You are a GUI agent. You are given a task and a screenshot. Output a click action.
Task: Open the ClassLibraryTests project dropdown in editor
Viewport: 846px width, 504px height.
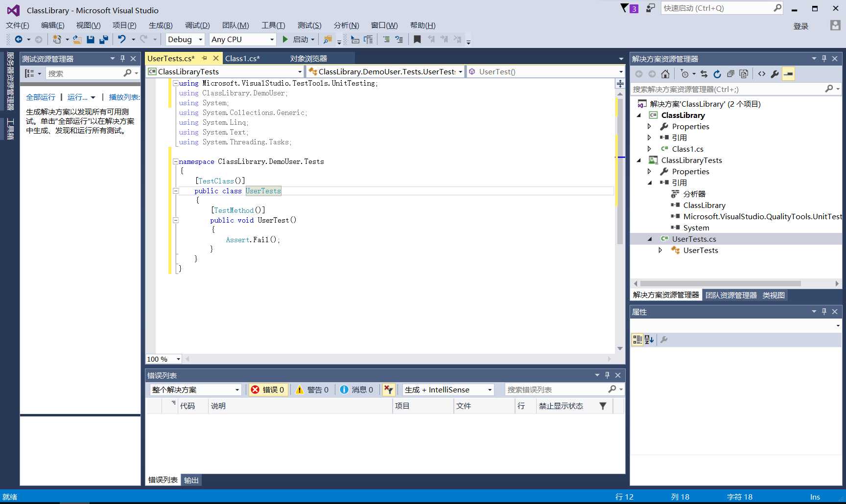(x=225, y=71)
